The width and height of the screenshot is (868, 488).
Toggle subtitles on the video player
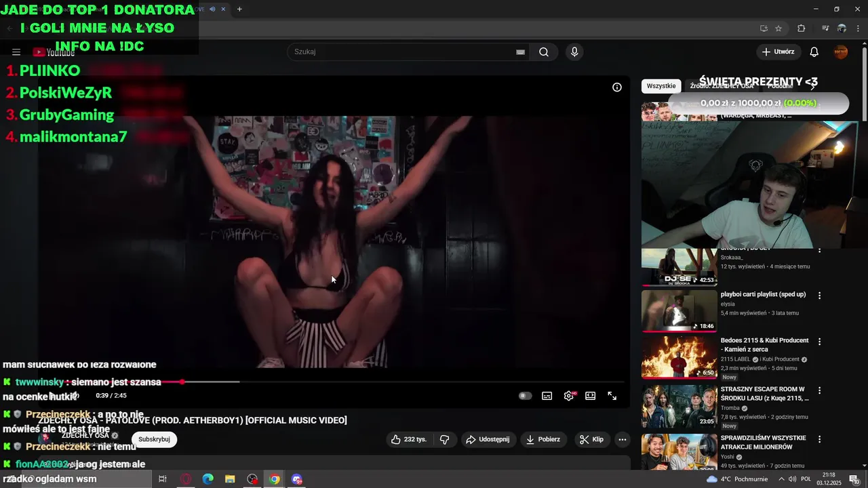click(x=547, y=396)
